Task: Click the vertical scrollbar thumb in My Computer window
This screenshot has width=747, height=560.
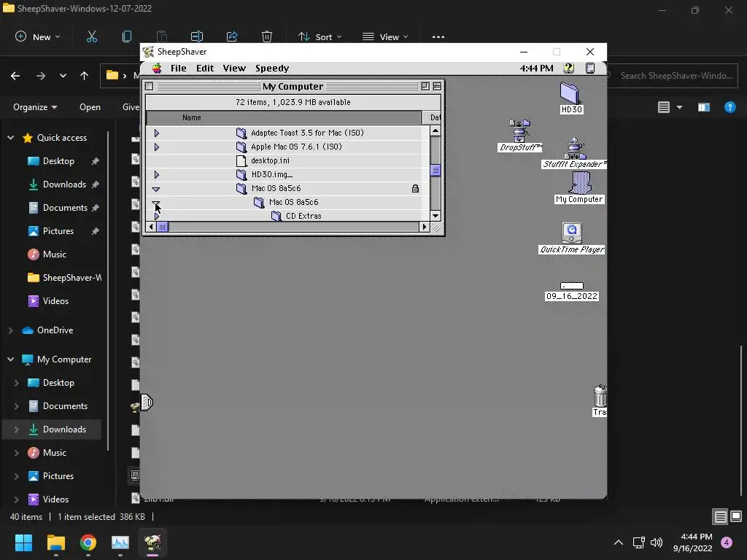Action: pyautogui.click(x=435, y=170)
